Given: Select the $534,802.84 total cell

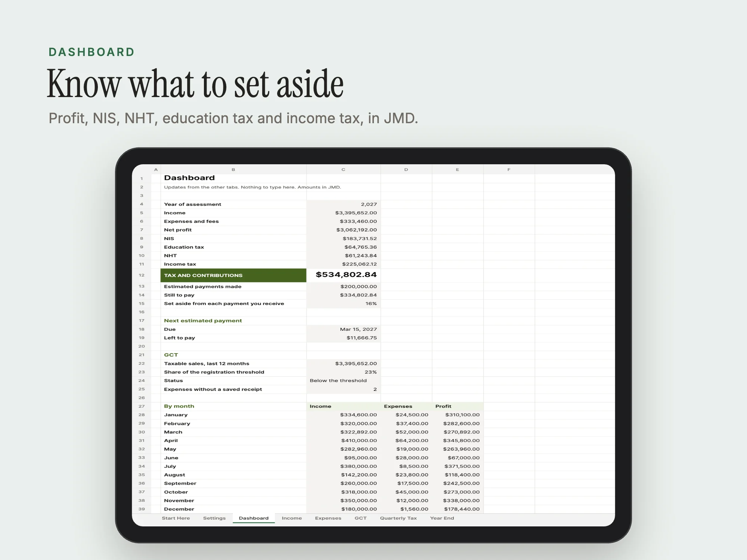Looking at the screenshot, I should (x=344, y=275).
